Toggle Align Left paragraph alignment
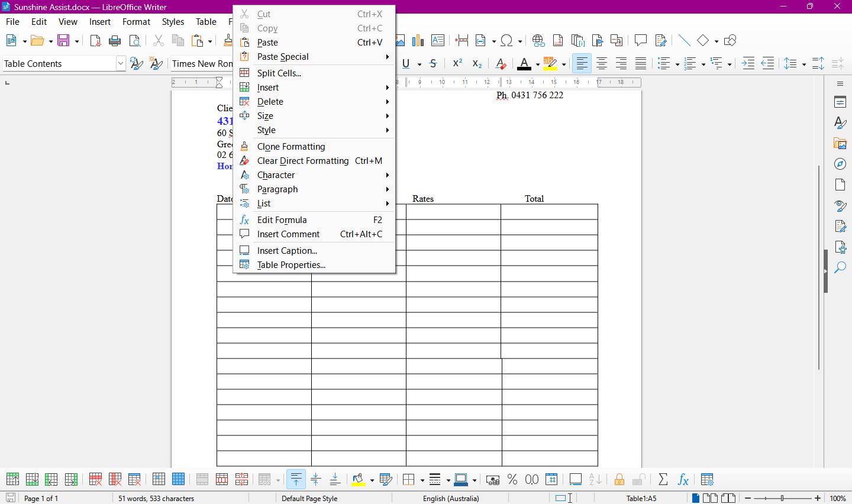The width and height of the screenshot is (852, 504). click(x=582, y=64)
